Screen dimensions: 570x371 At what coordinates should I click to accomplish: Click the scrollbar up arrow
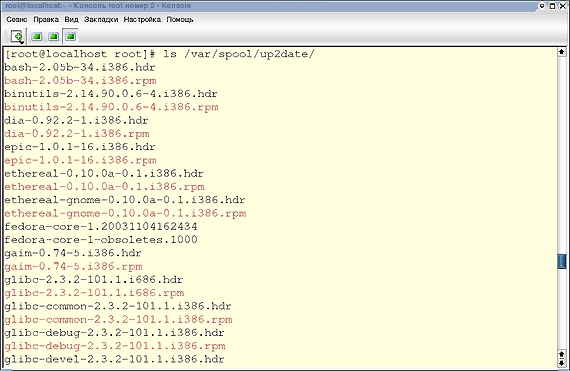[x=562, y=52]
